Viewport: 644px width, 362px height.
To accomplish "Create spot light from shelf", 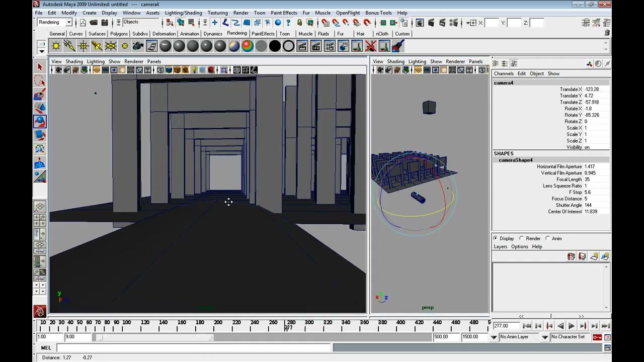I will click(x=97, y=46).
